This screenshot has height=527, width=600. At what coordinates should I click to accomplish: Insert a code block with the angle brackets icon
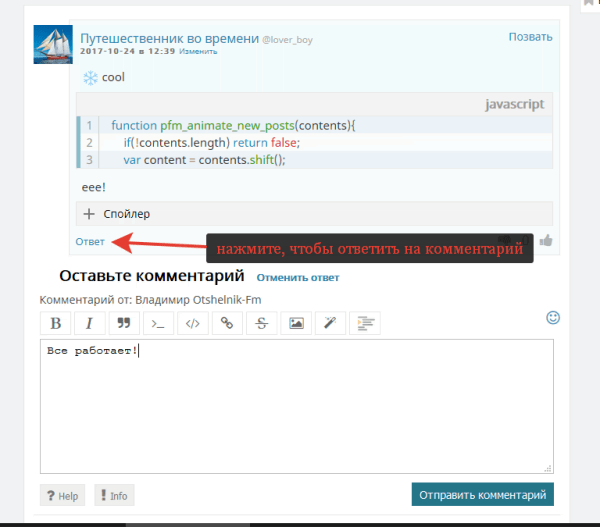[x=193, y=323]
